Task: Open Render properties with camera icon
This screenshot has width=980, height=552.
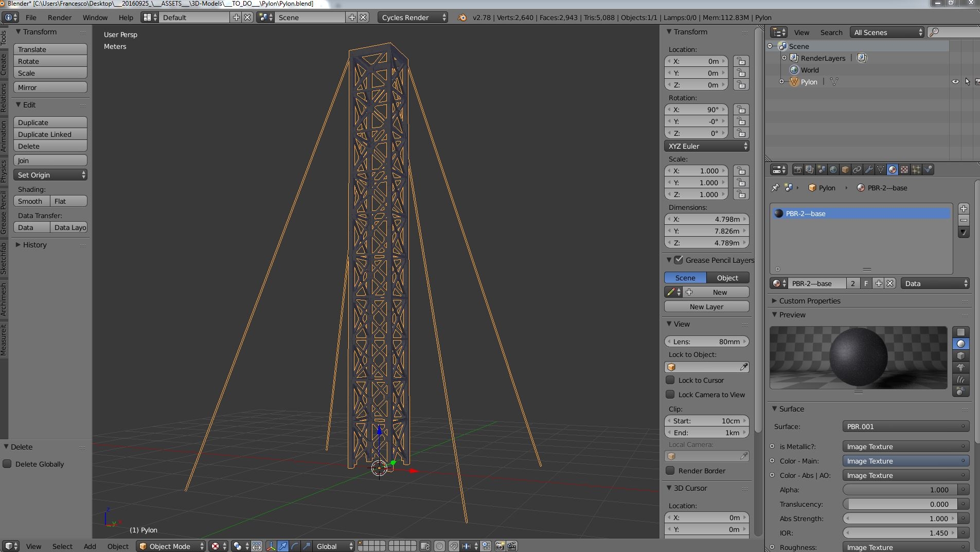Action: [798, 170]
